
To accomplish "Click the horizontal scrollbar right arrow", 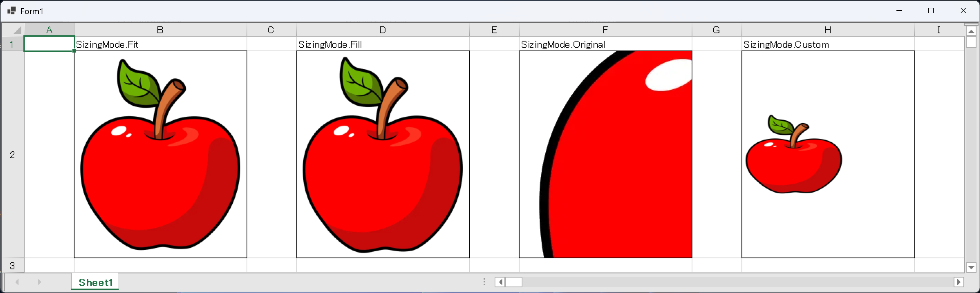I will (959, 282).
